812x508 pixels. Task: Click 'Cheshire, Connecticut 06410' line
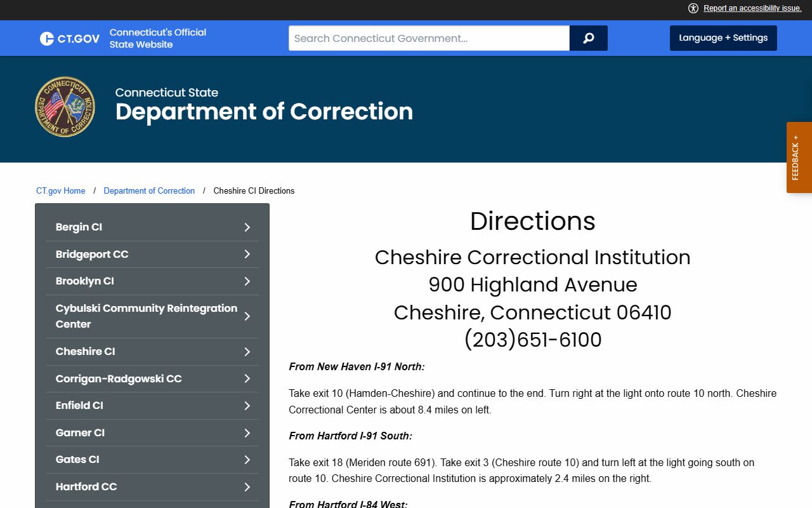(533, 312)
